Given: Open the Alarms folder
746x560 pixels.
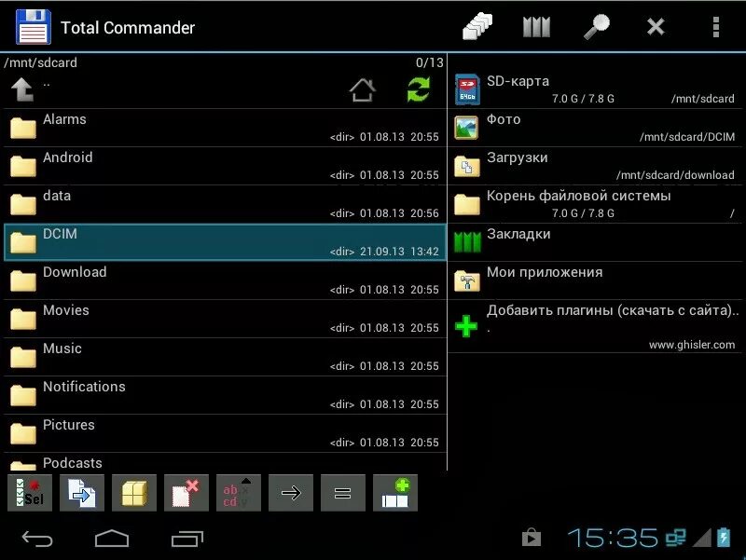Looking at the screenshot, I should [x=225, y=128].
